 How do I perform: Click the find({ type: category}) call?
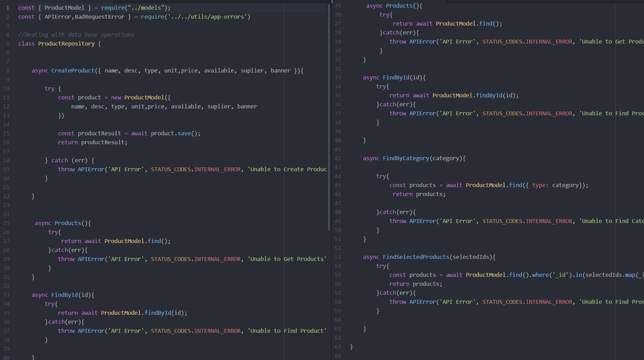coord(547,185)
